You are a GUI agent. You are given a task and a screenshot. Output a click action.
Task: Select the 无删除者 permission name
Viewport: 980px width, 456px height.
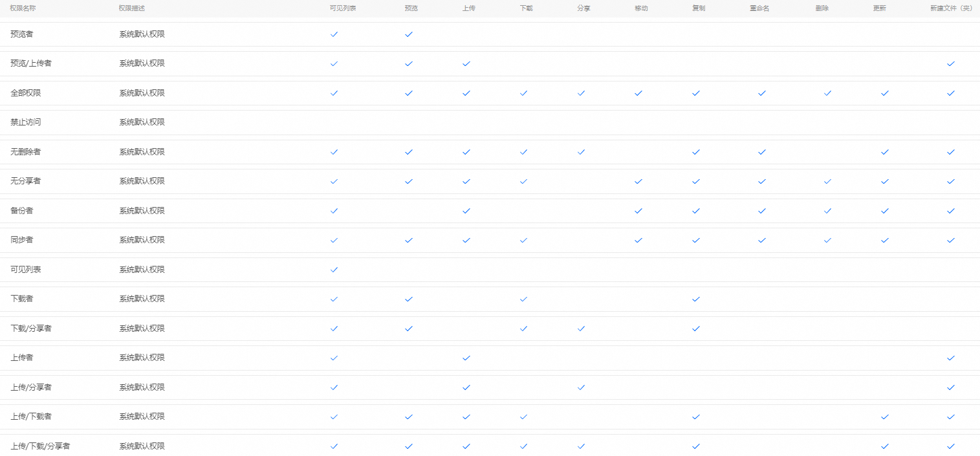(x=26, y=152)
